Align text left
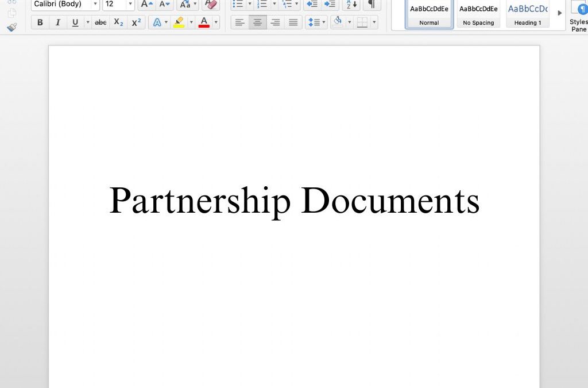 click(x=239, y=22)
